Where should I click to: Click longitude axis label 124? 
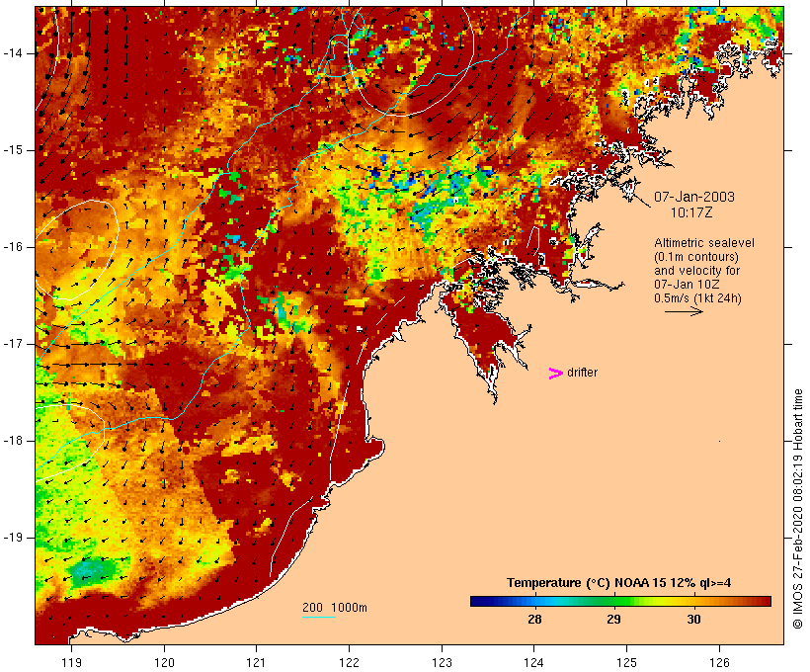point(533,662)
